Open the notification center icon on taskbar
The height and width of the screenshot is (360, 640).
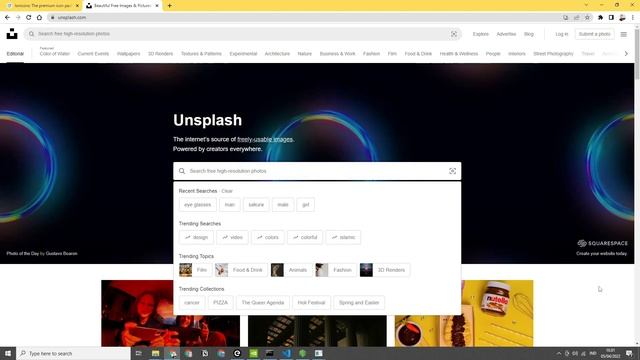(x=629, y=353)
